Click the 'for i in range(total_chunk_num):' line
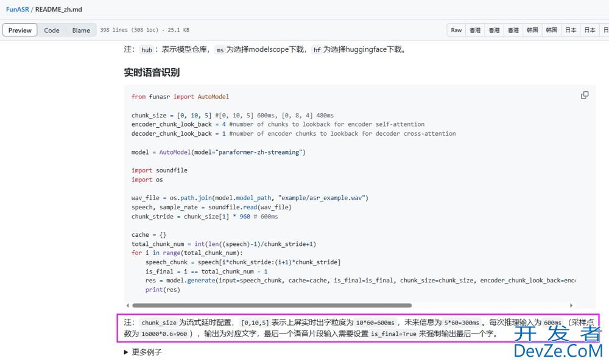The width and height of the screenshot is (609, 364). [187, 253]
